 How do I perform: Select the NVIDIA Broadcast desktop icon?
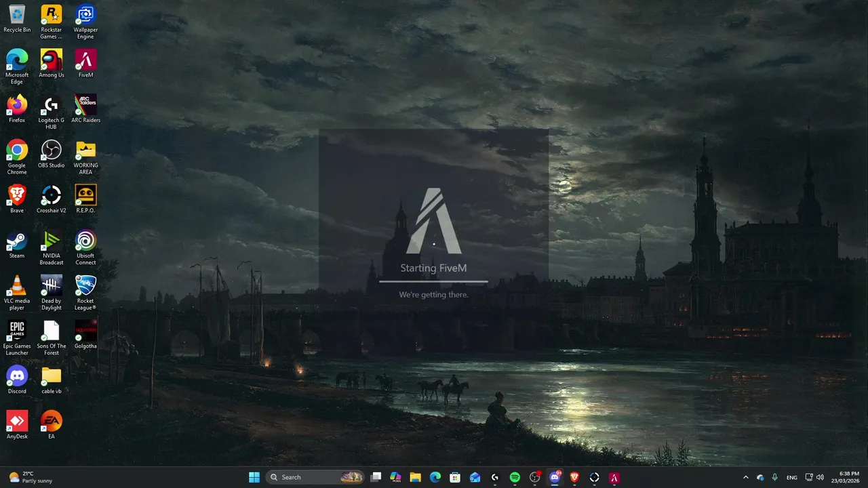[52, 248]
